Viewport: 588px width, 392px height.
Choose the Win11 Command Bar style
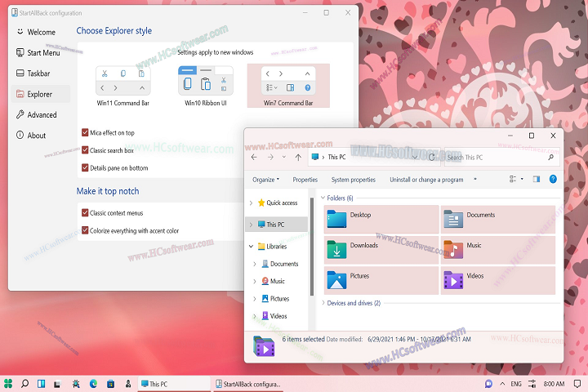pyautogui.click(x=123, y=86)
